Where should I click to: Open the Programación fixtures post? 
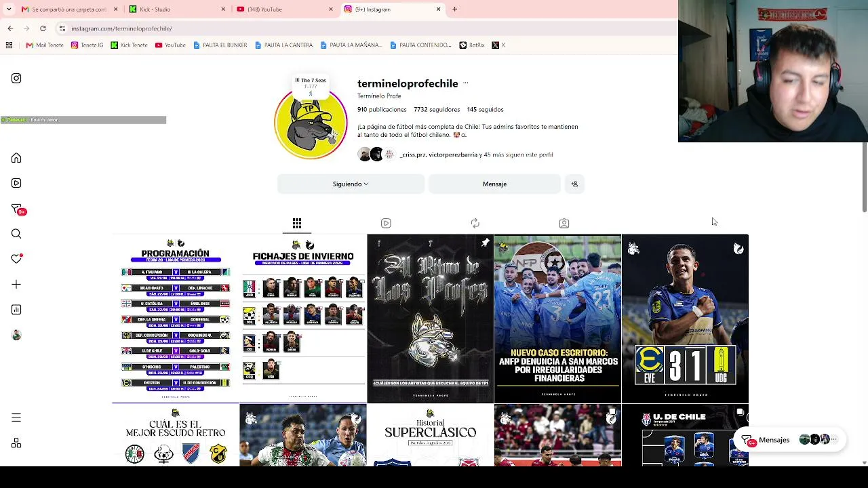pos(176,319)
